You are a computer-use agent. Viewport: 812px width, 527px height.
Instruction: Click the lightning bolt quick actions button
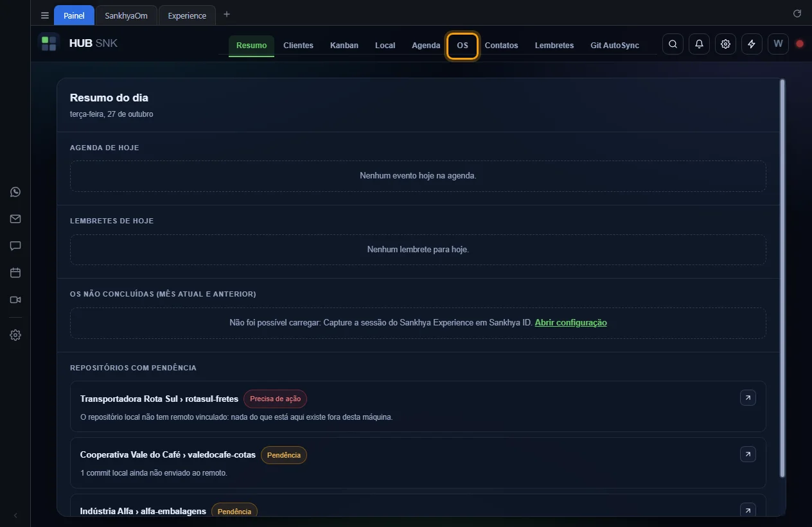pos(752,44)
